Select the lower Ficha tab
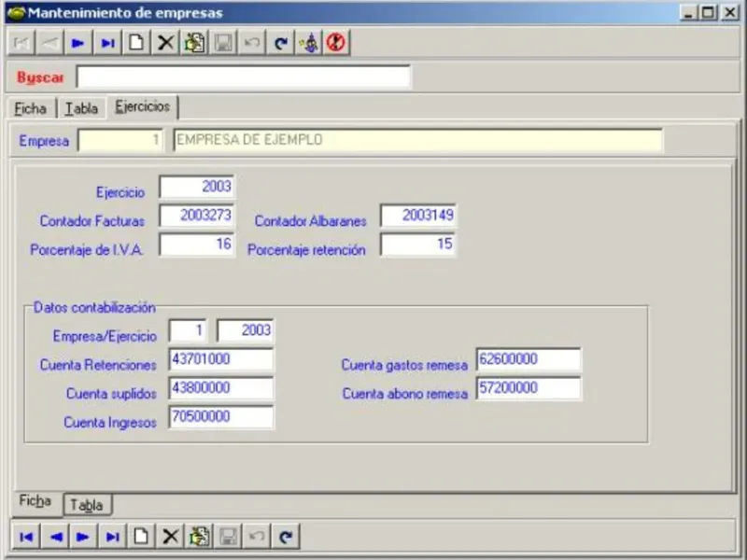This screenshot has height=560, width=747. pyautogui.click(x=35, y=501)
